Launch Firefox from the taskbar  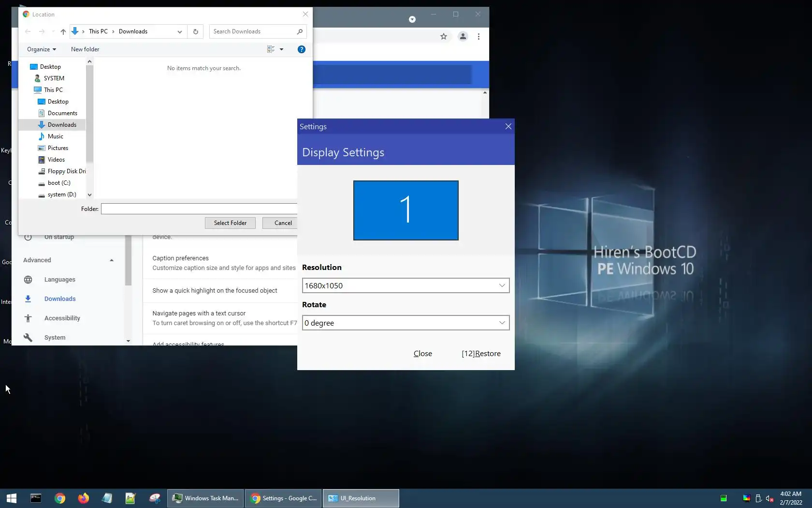click(x=84, y=498)
